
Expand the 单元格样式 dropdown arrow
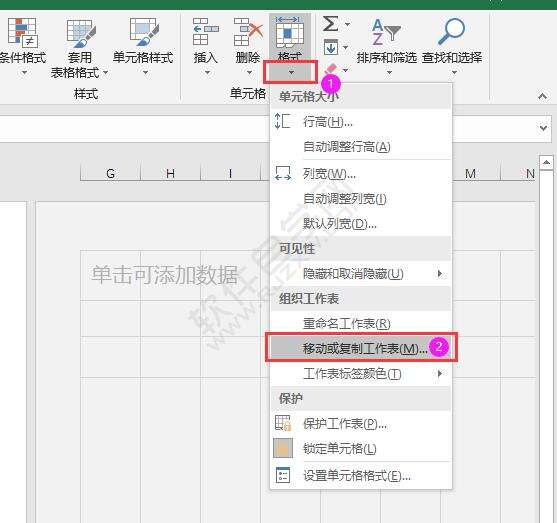(x=145, y=73)
